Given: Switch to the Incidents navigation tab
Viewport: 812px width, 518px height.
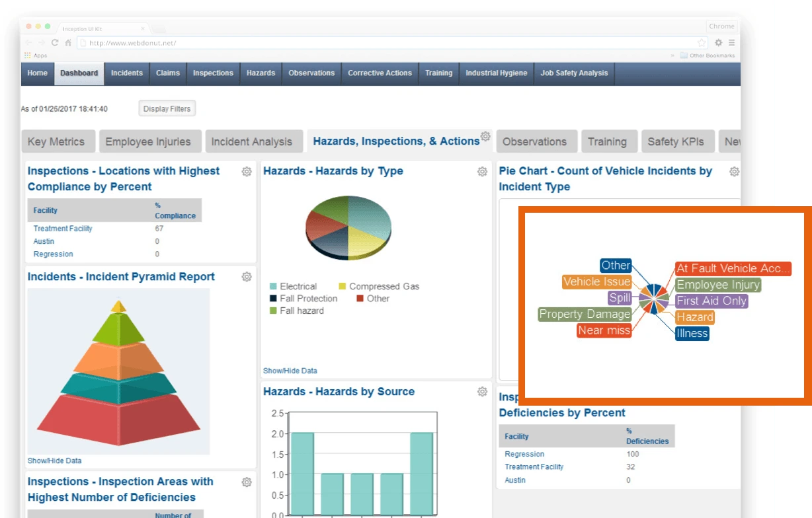Looking at the screenshot, I should 126,73.
